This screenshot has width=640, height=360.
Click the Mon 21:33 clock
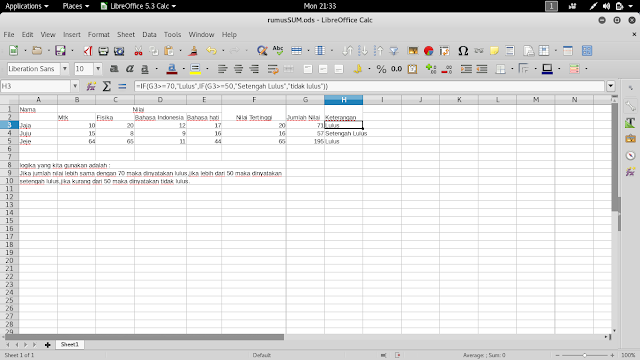(x=320, y=6)
